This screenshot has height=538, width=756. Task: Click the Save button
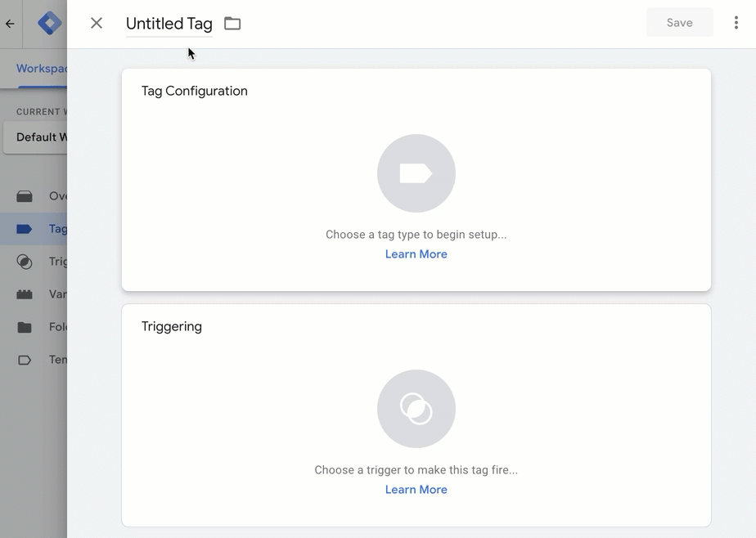click(x=679, y=22)
